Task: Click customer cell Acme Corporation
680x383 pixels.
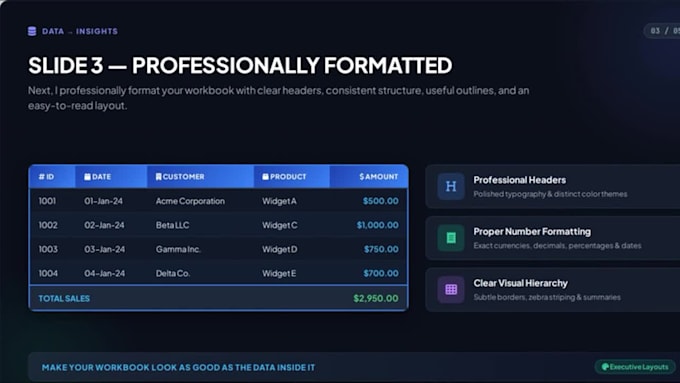Action: click(190, 201)
